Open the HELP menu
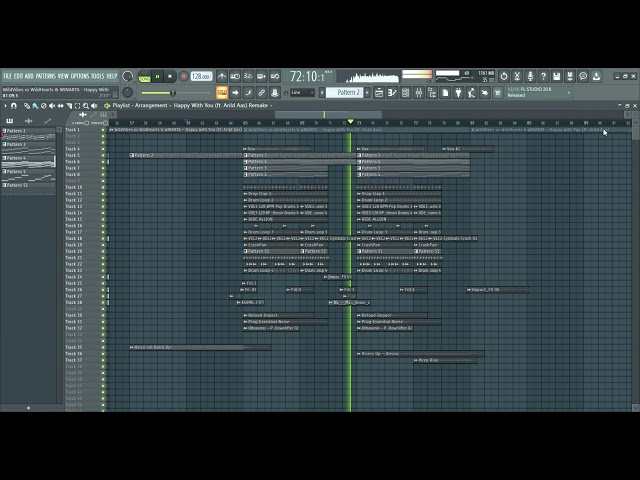640x480 pixels. point(112,76)
